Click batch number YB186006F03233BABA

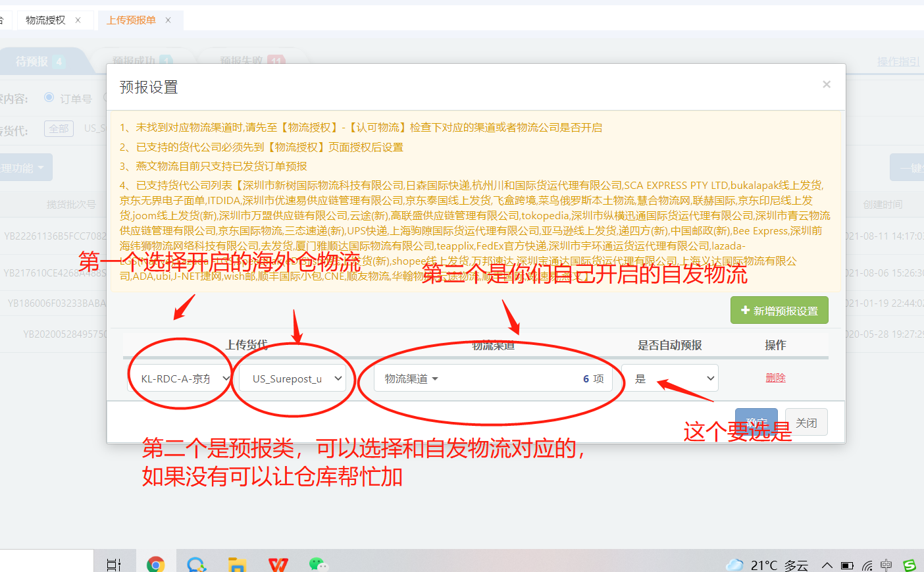[57, 303]
